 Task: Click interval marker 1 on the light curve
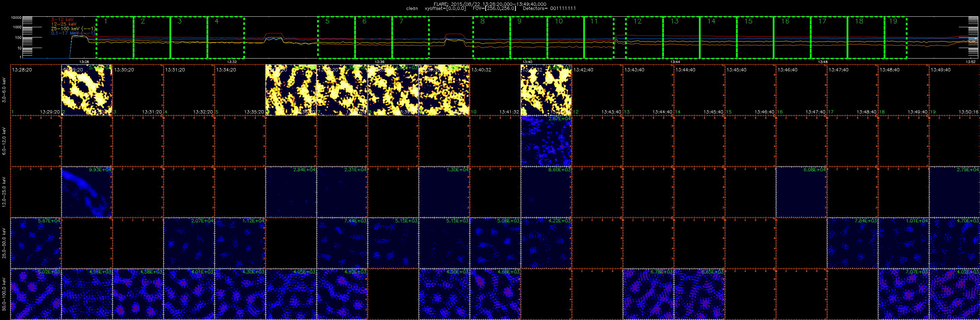pyautogui.click(x=106, y=21)
